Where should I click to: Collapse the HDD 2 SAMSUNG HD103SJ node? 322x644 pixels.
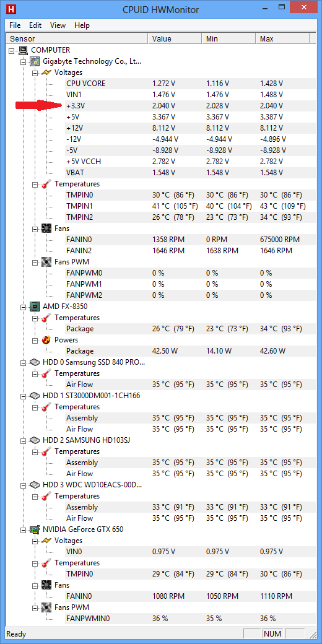[23, 440]
